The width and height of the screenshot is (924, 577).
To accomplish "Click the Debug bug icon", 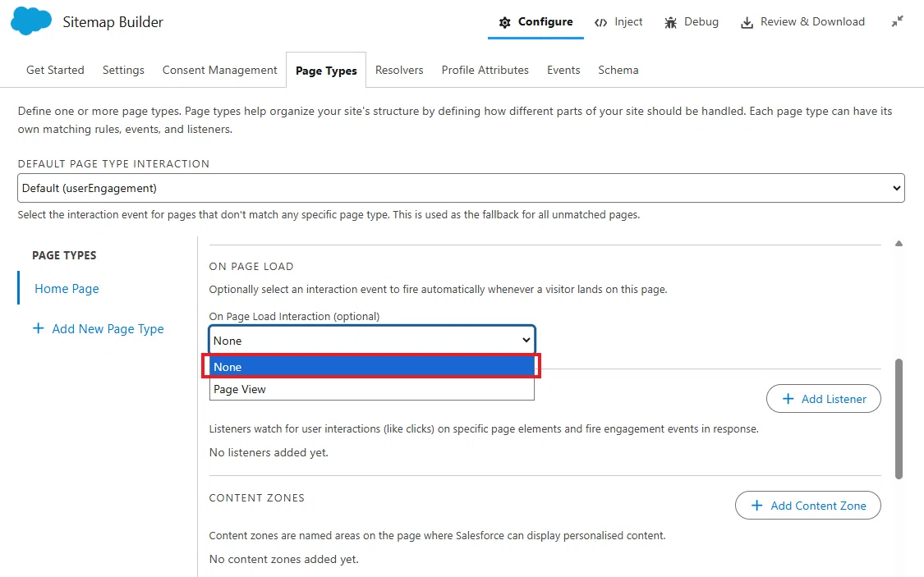I will click(670, 22).
